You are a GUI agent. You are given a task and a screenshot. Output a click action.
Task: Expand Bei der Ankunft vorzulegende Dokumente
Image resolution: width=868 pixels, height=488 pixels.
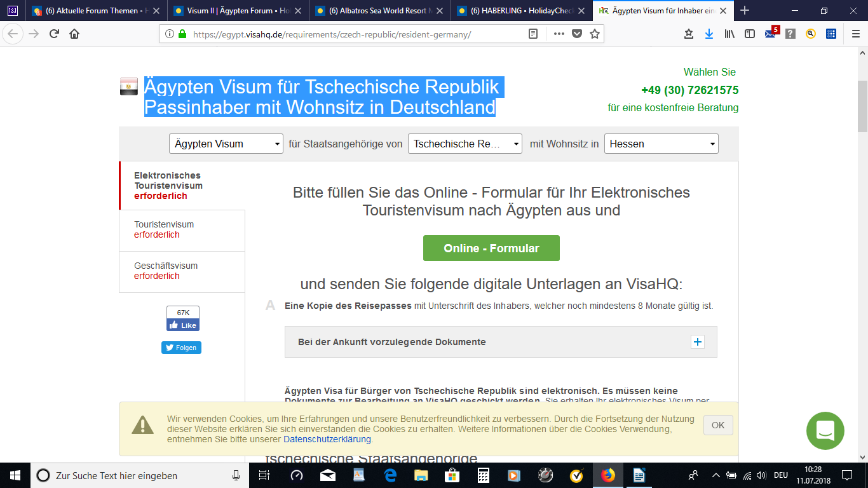pos(697,342)
